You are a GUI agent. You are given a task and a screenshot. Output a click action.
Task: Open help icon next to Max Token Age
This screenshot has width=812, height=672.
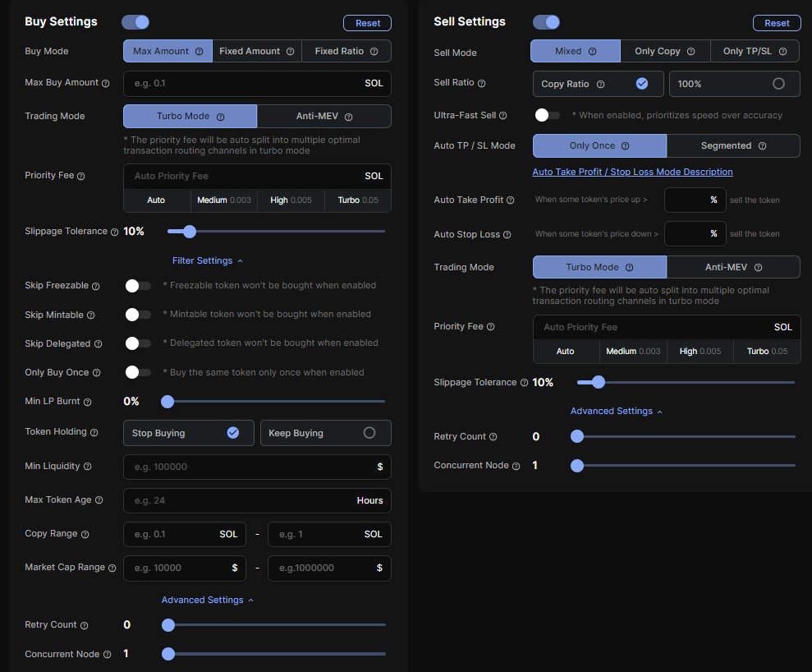pos(99,500)
